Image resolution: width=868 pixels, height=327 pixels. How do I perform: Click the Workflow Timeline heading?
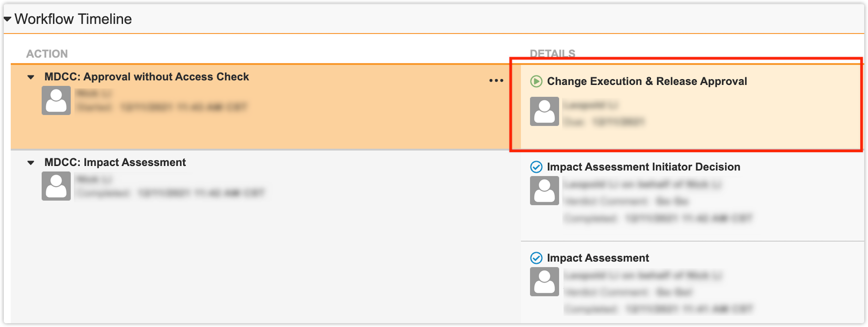coord(73,19)
